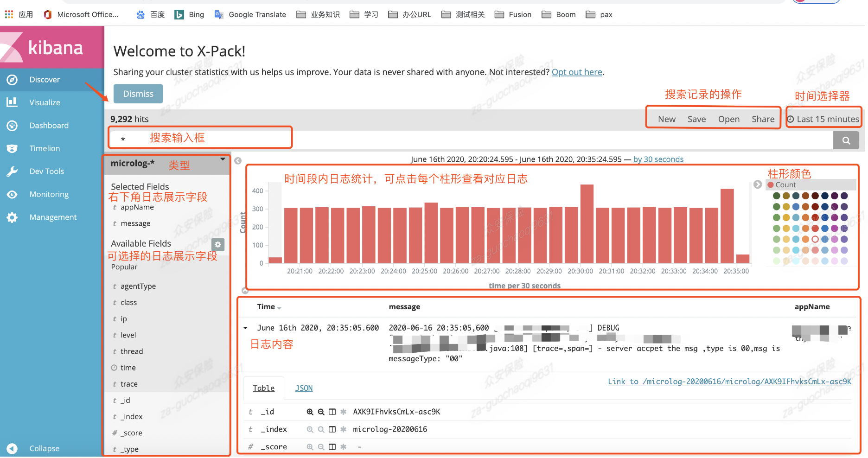Open the Baidu bookmark

(150, 14)
